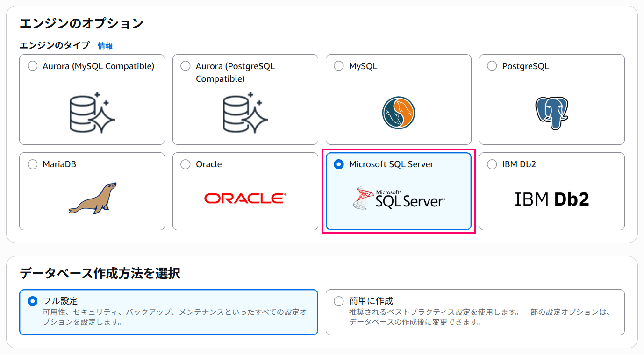644x355 pixels.
Task: Select the 簡単に作成 radio button
Action: pos(339,301)
